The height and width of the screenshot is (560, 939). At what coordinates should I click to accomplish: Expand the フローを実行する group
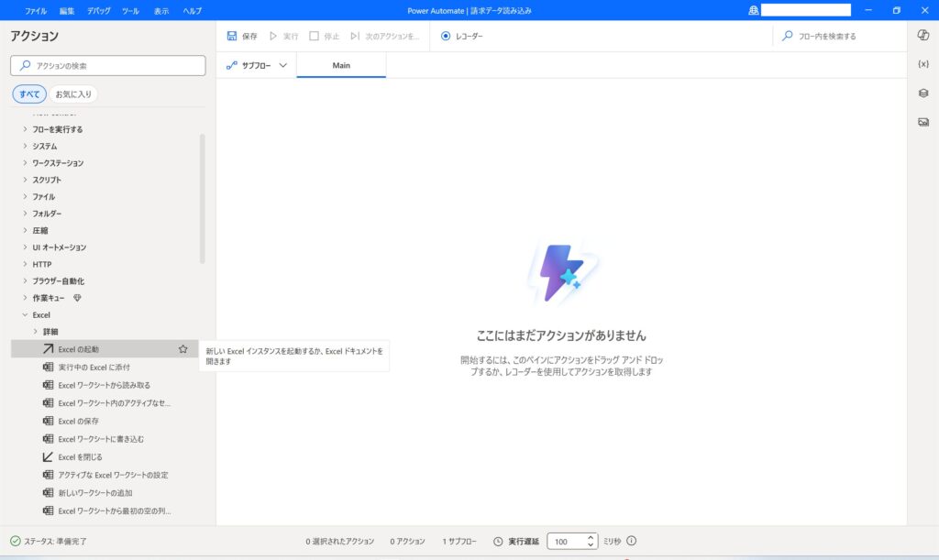point(25,128)
